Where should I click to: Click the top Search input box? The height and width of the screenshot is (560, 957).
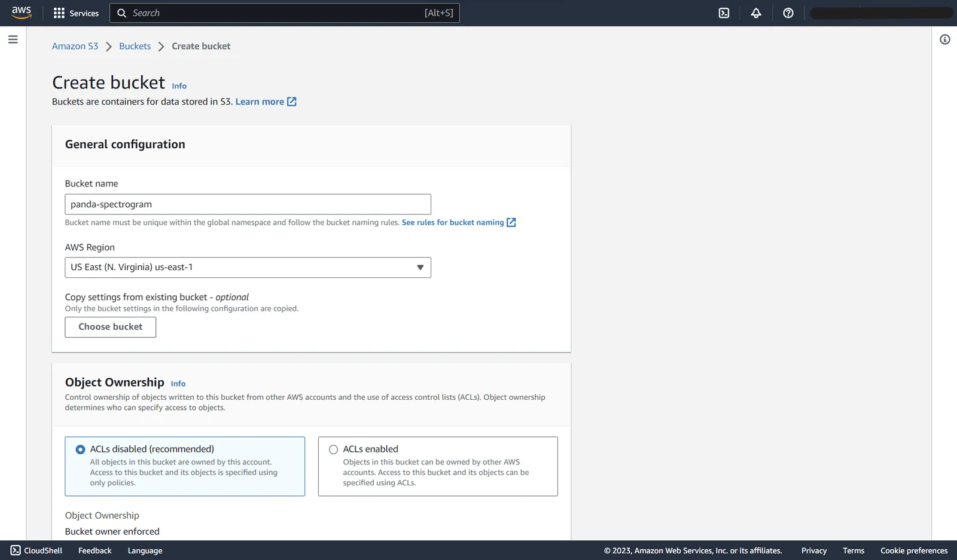(285, 13)
